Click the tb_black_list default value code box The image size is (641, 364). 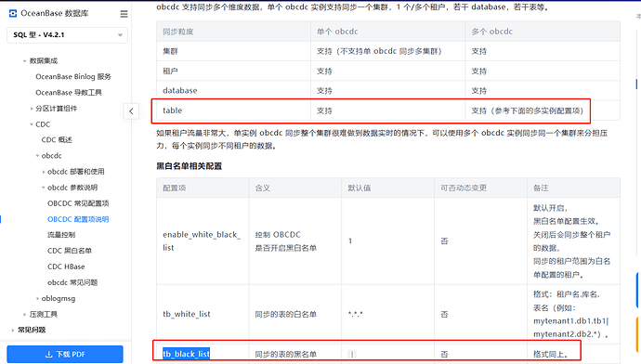[x=352, y=354]
